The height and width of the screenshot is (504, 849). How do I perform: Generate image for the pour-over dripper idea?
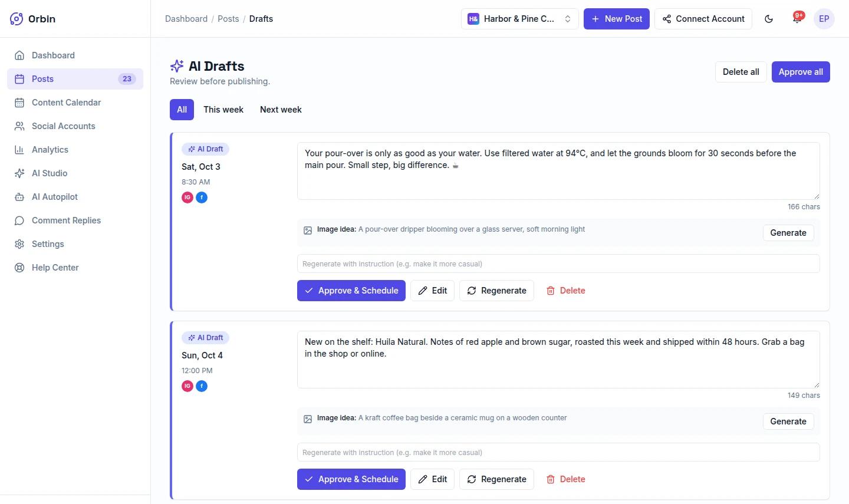click(788, 233)
